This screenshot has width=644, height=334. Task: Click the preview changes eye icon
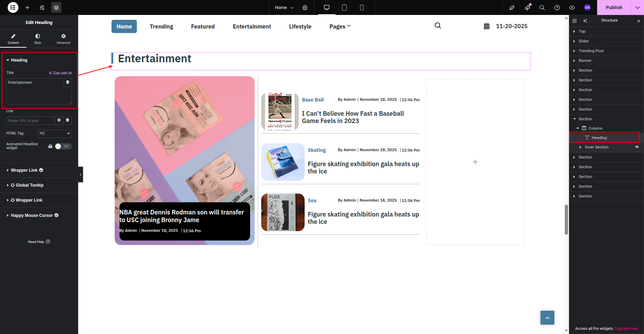point(572,7)
